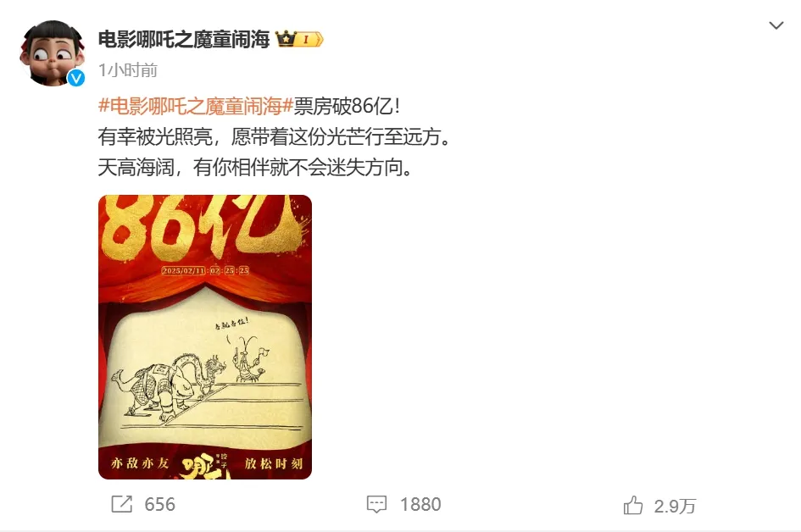Click the 亦敌亦友 caption on the poster

tap(140, 463)
